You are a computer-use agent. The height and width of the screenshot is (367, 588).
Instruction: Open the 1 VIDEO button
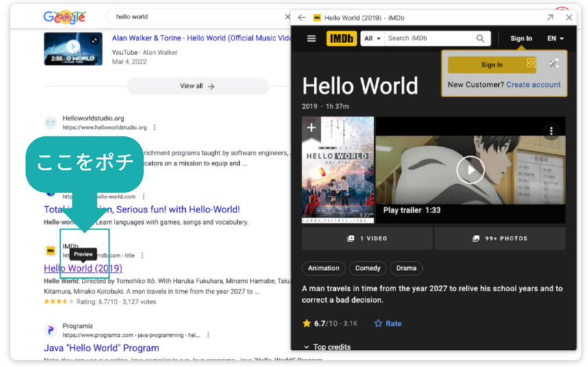367,238
